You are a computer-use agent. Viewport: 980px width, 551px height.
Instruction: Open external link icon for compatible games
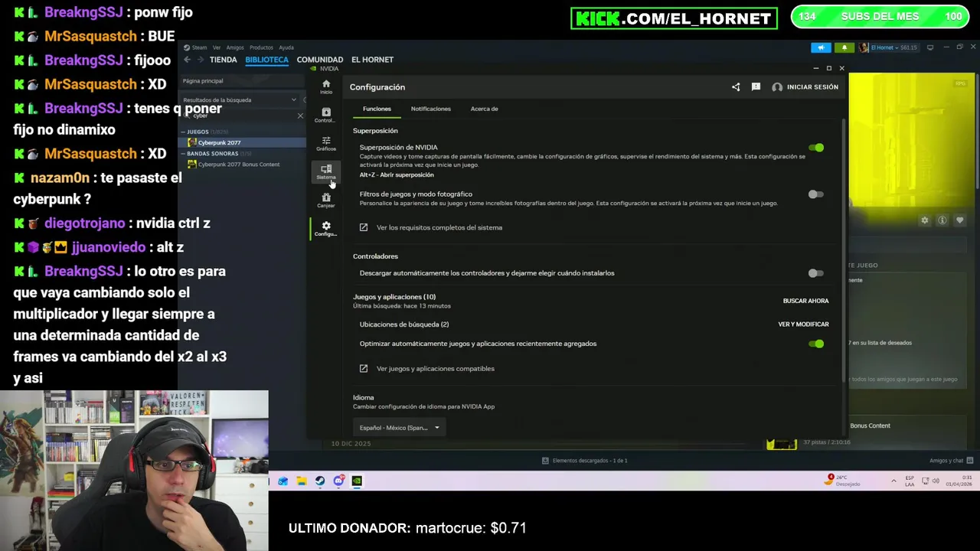(x=364, y=368)
